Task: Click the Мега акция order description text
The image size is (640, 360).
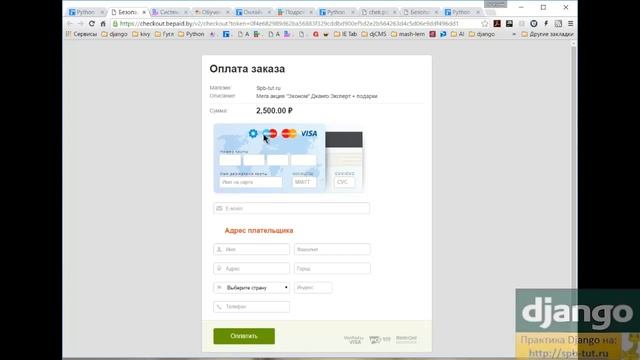Action: click(x=317, y=96)
